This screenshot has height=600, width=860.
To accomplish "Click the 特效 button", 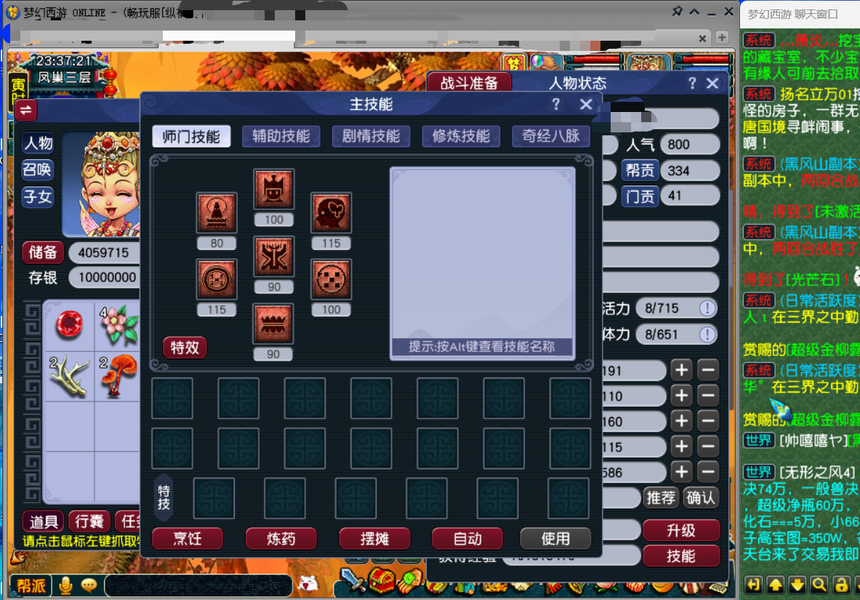I will [x=185, y=348].
